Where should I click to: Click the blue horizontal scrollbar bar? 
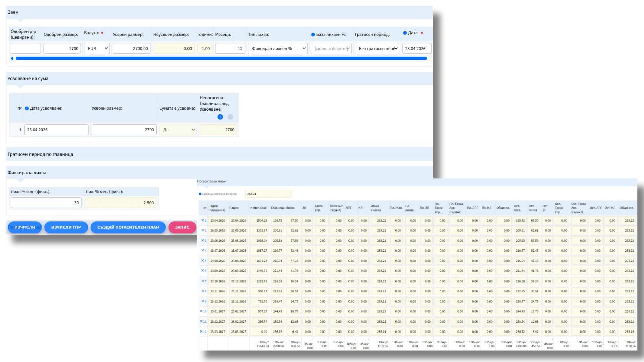(221, 58)
